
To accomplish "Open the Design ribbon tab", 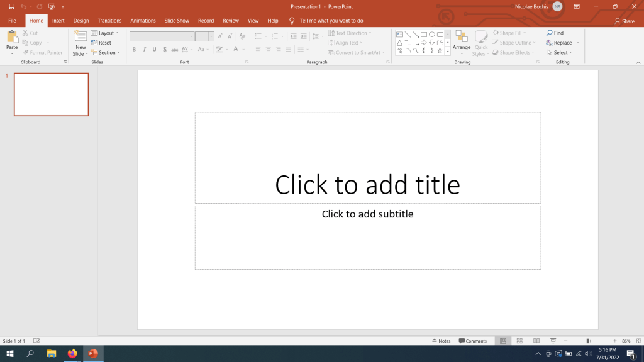I will 80,20.
